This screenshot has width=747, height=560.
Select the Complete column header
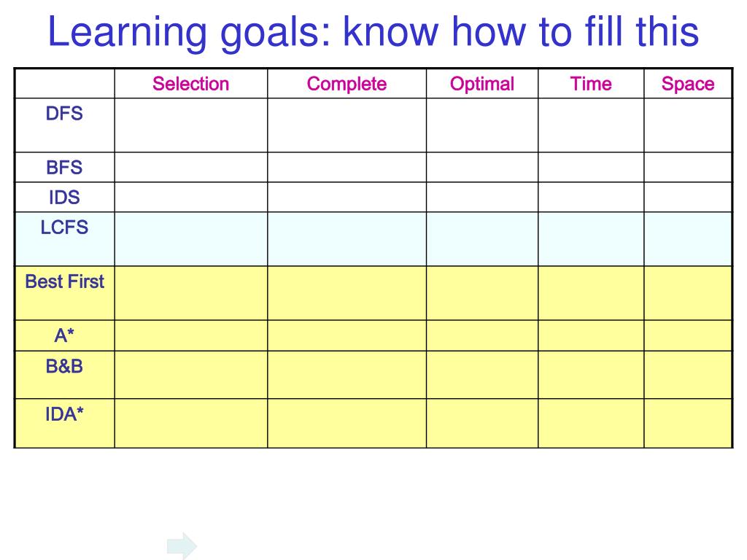click(347, 84)
